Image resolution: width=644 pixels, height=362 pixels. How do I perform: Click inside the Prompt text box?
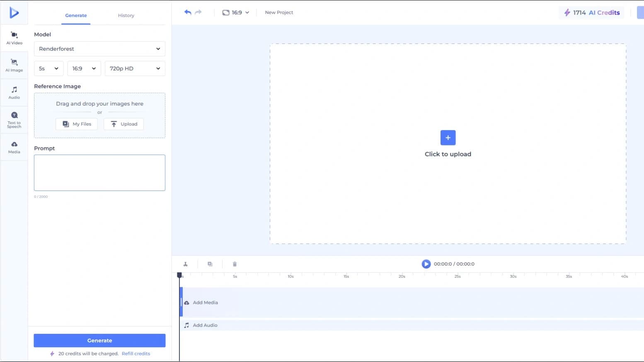coord(99,173)
